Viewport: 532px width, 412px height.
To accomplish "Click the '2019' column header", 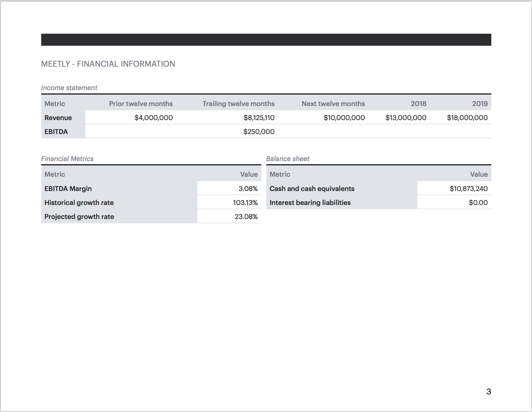I will [480, 103].
